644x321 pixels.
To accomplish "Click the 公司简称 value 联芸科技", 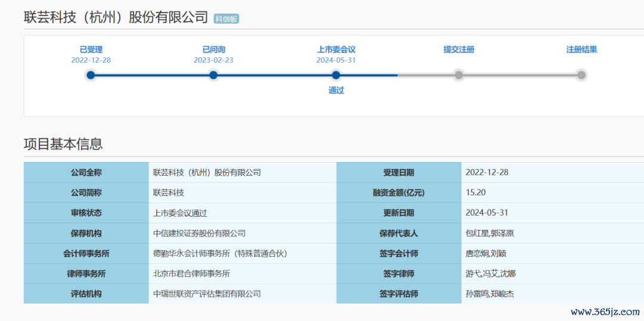I will (x=168, y=193).
